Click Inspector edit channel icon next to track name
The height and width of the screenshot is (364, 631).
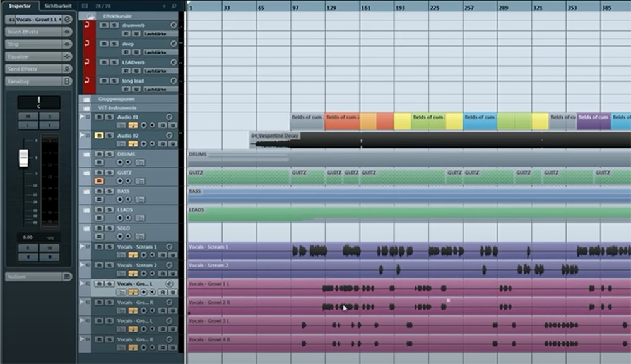(x=68, y=19)
